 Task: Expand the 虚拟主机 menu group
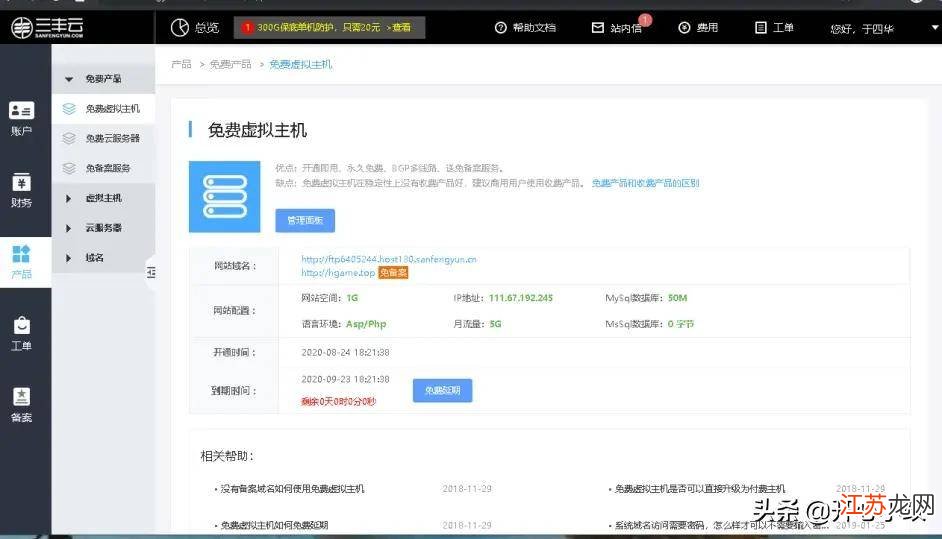[x=103, y=198]
